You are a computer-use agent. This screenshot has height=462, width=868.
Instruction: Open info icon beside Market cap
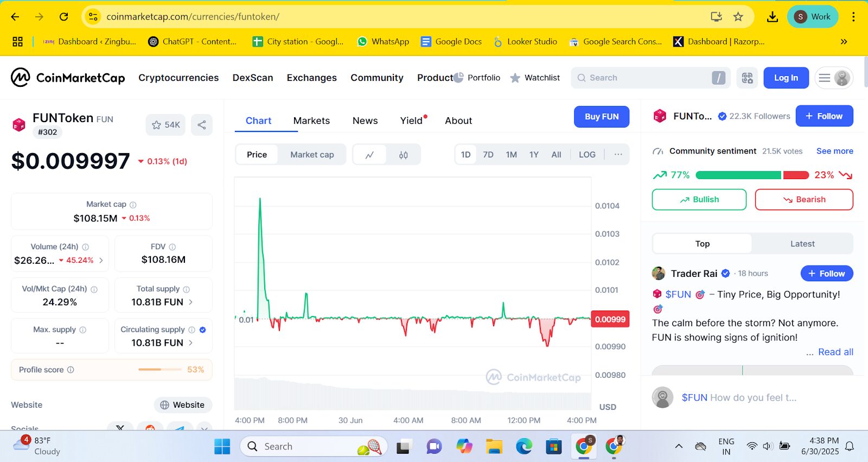point(133,205)
